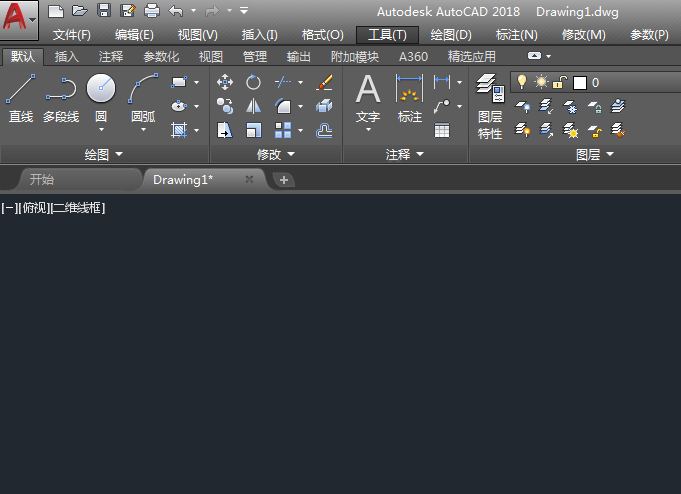This screenshot has height=494, width=681.
Task: Click the new drawing tab plus button
Action: pos(284,180)
